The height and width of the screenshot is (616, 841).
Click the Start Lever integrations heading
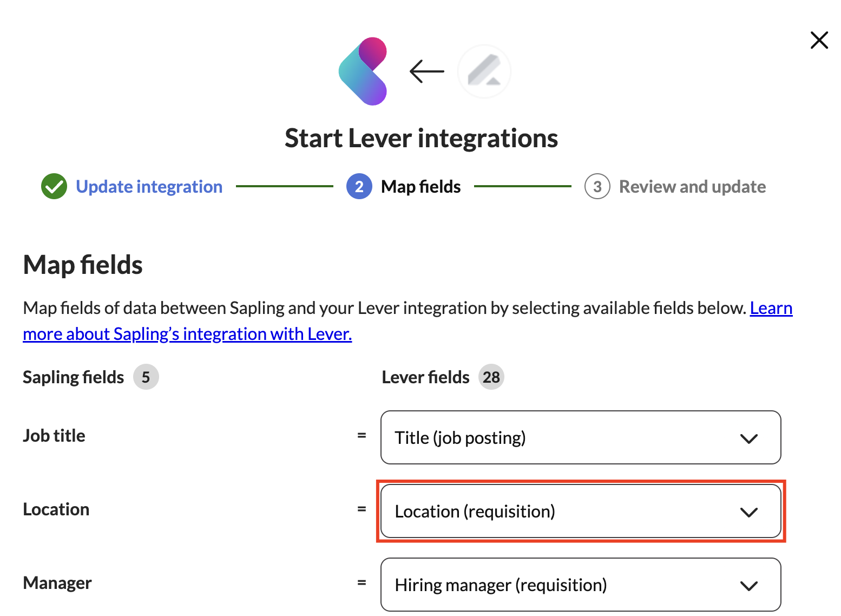(x=421, y=138)
